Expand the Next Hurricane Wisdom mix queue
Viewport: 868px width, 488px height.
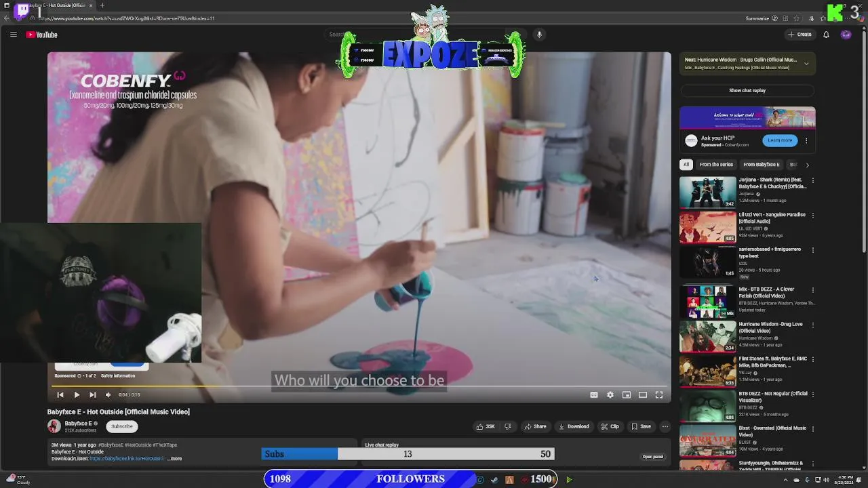coord(806,64)
